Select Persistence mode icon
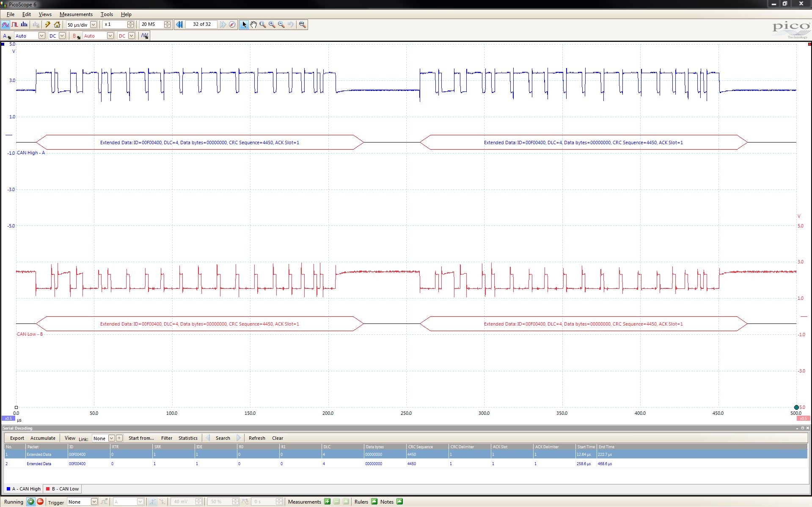 [x=15, y=25]
